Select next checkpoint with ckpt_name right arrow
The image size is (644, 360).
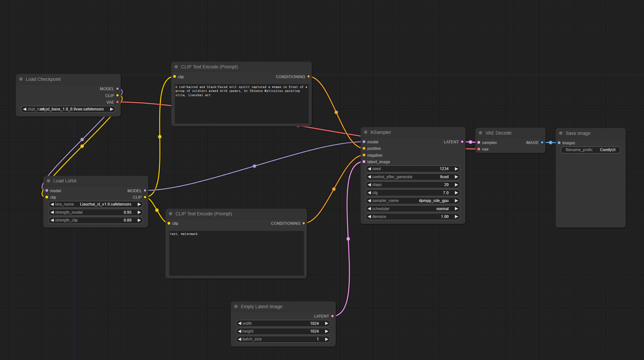click(112, 109)
